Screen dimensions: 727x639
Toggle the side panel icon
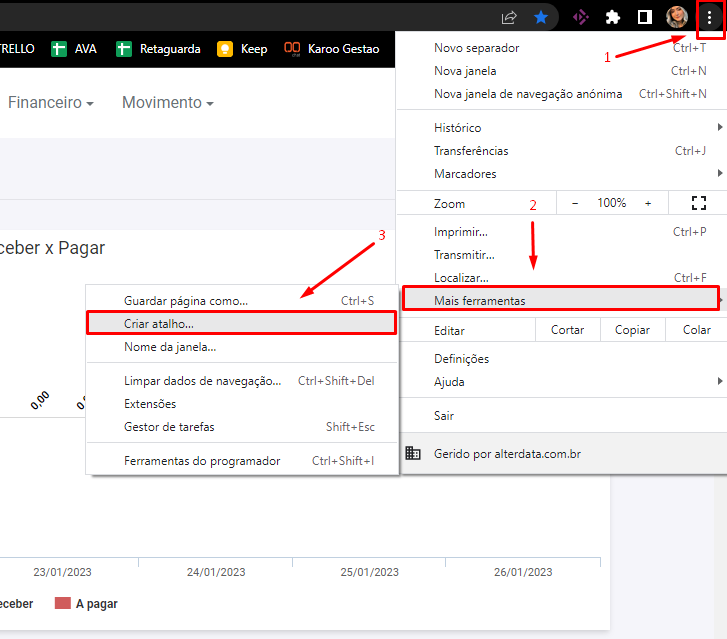[x=644, y=18]
